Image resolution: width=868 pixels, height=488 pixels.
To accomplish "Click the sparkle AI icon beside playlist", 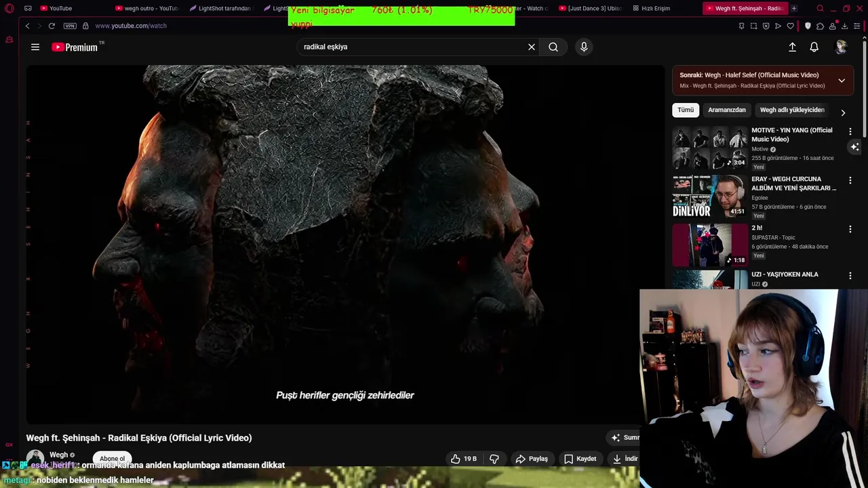I will (x=855, y=146).
